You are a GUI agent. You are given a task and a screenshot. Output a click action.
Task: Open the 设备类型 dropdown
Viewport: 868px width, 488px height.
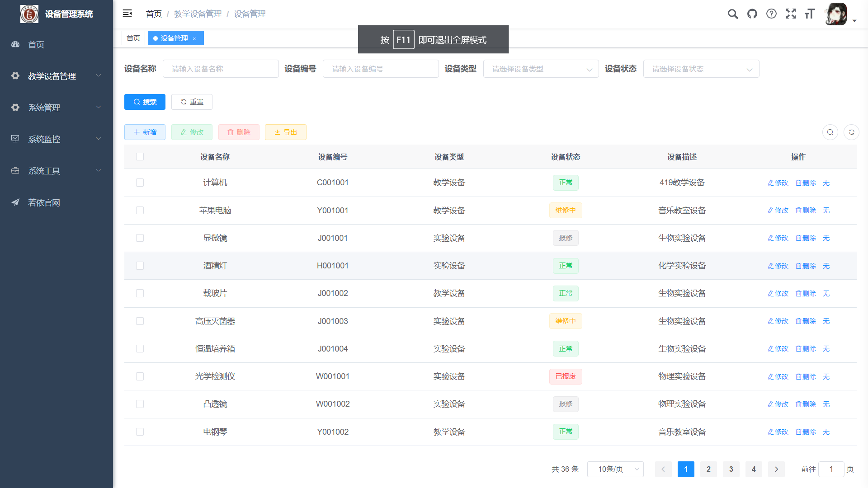click(x=541, y=69)
